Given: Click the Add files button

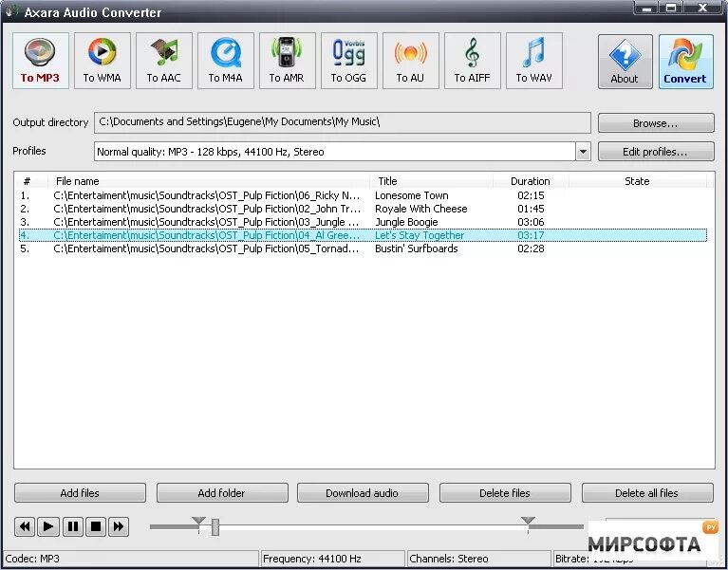Looking at the screenshot, I should (80, 493).
